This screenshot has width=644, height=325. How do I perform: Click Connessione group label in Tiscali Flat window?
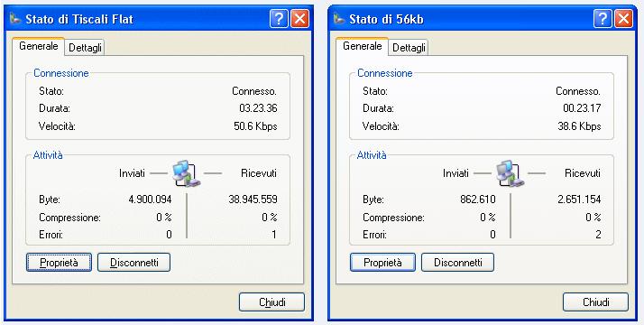(x=61, y=73)
